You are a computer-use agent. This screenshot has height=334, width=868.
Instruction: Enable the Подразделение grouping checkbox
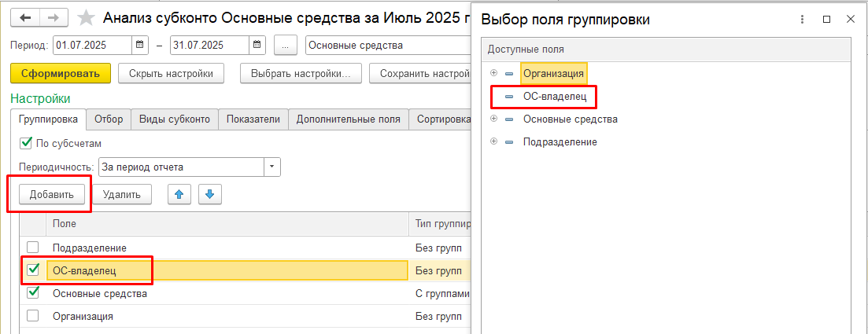click(33, 248)
